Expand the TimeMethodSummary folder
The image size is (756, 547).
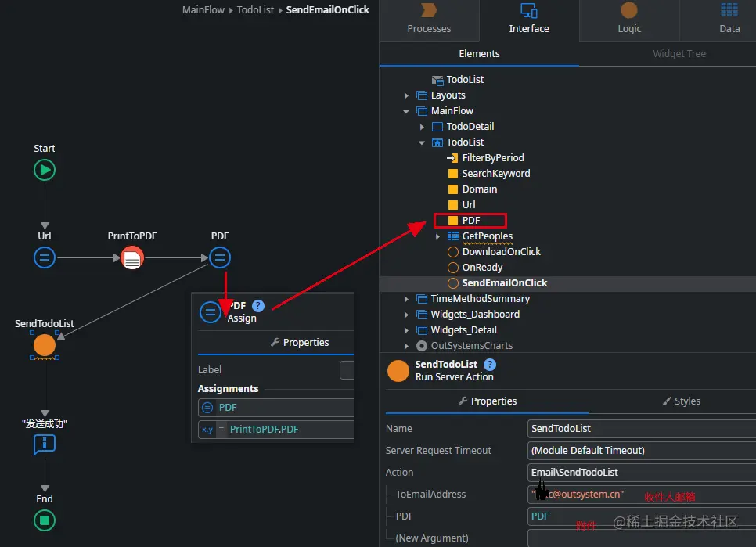click(406, 299)
